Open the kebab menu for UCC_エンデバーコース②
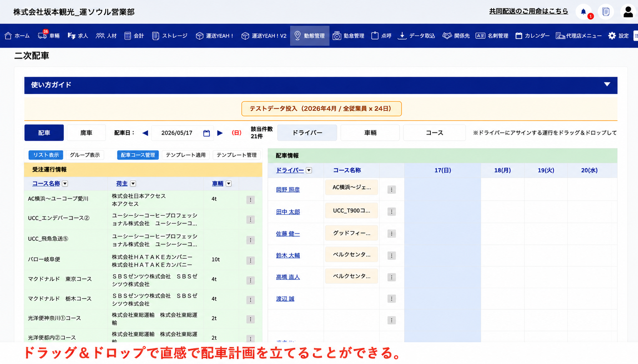 (x=251, y=220)
